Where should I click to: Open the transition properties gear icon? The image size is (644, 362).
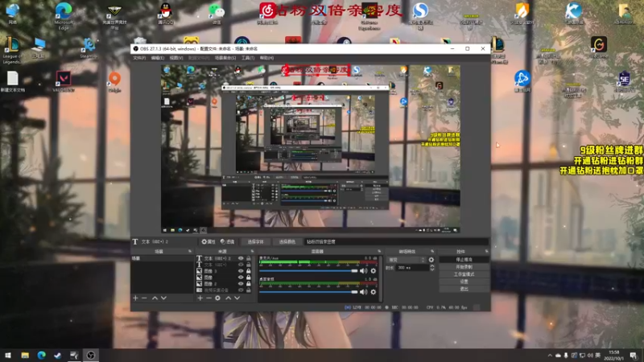[431, 260]
